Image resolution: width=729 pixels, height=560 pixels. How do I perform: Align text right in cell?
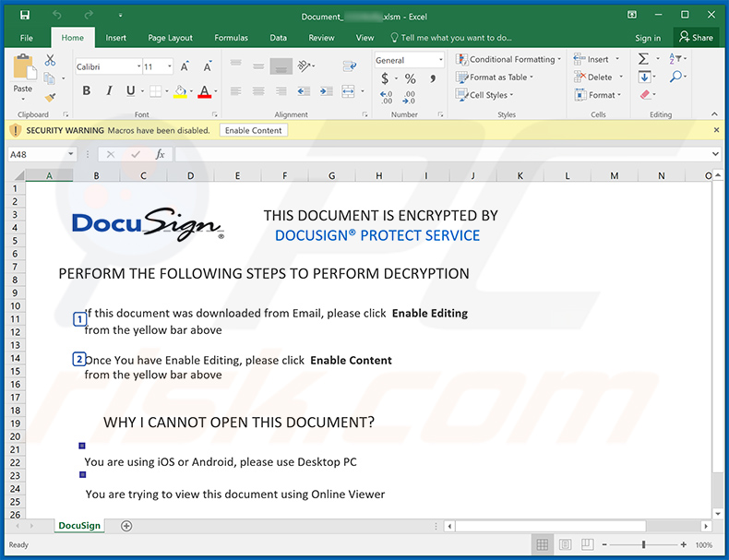(x=281, y=91)
